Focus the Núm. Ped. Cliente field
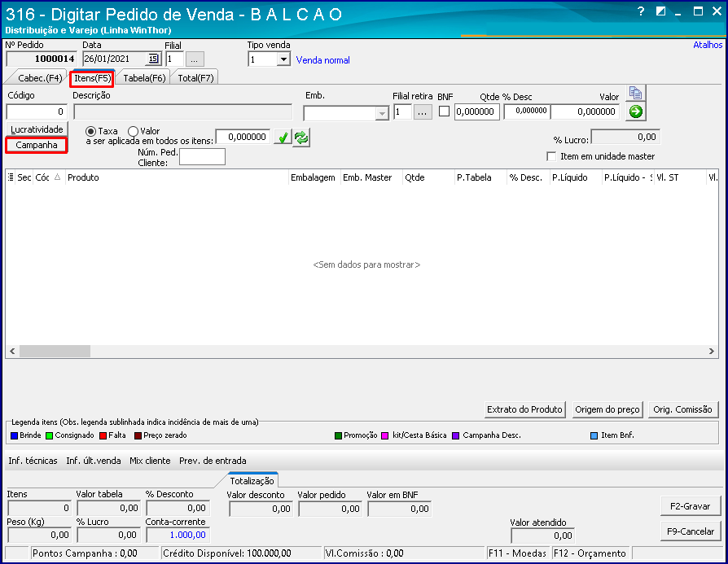728x564 pixels. (202, 157)
